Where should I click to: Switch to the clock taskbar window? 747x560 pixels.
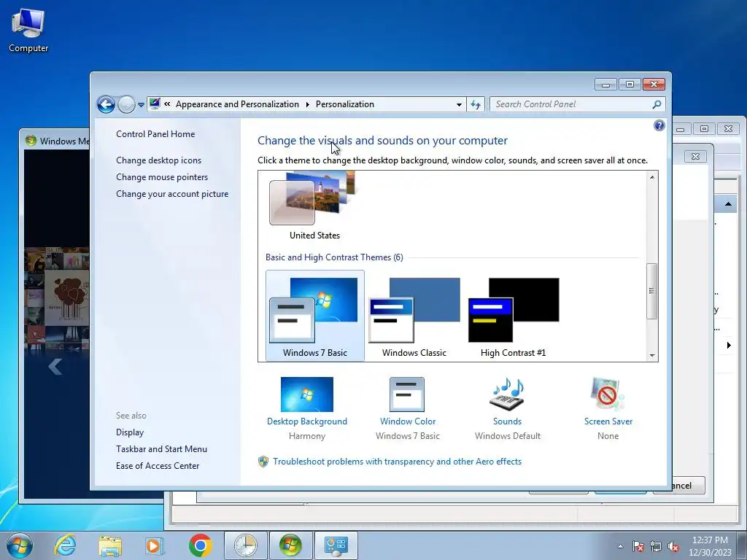click(x=246, y=545)
